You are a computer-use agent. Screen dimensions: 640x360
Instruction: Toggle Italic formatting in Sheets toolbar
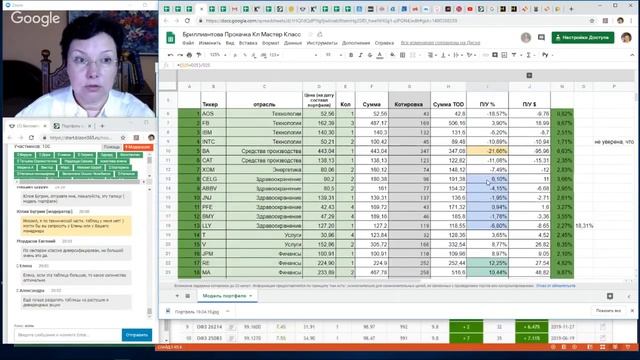click(360, 55)
